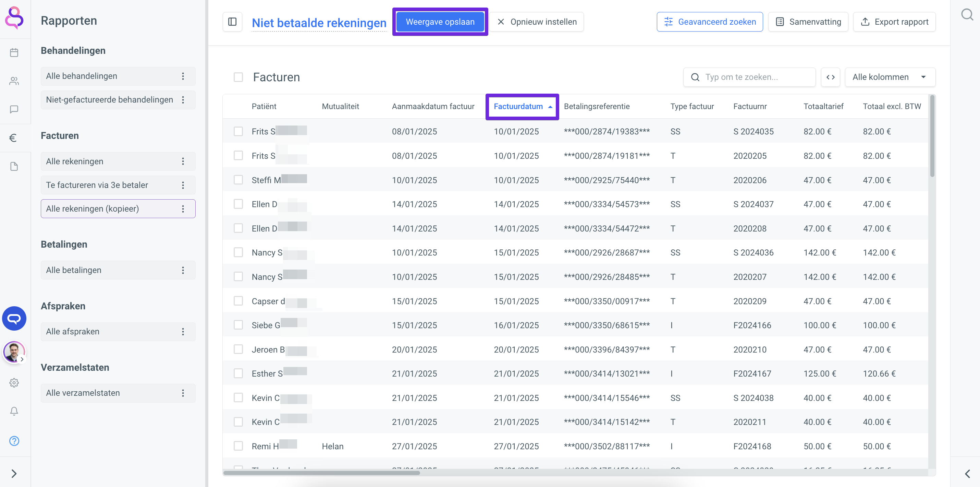Open the Niet-gefactureerde behandelingen report

point(118,100)
